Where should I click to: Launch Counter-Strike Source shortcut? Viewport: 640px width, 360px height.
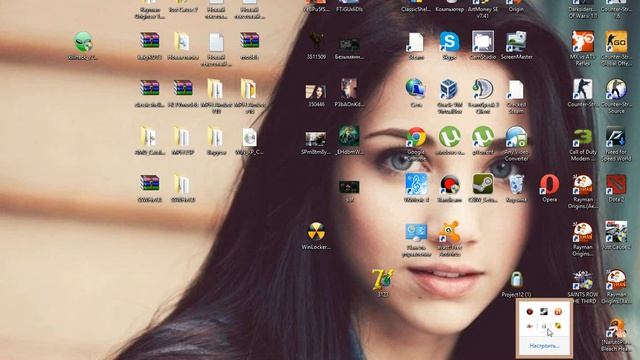coord(616,89)
